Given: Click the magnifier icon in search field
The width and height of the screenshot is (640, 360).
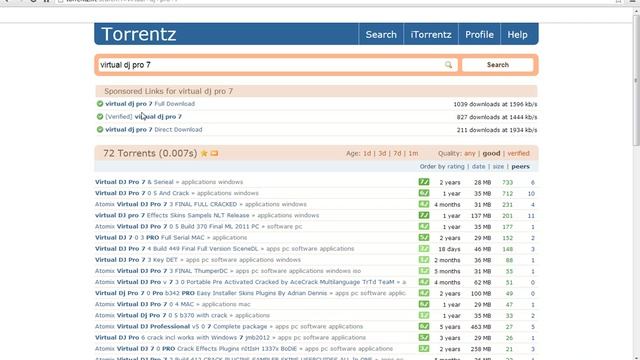Looking at the screenshot, I should point(448,65).
